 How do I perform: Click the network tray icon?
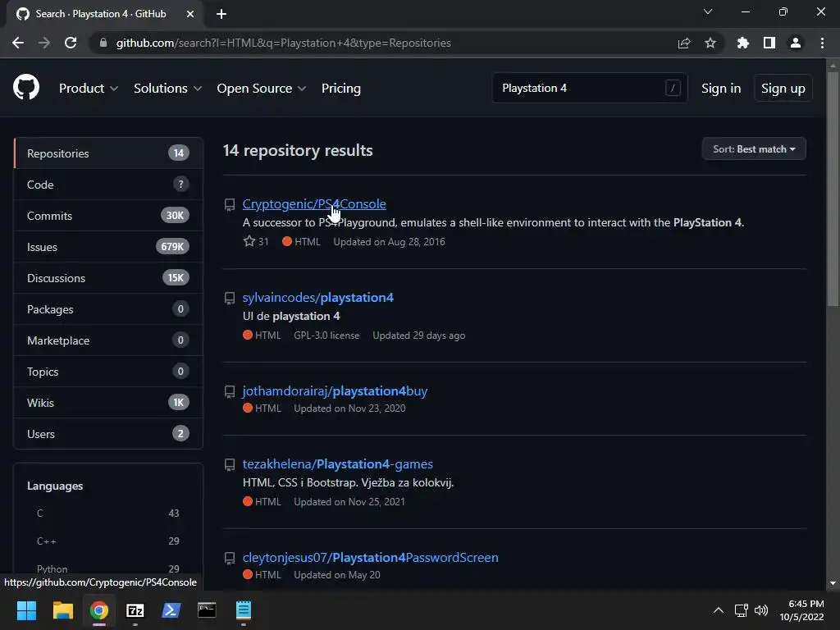(x=742, y=610)
